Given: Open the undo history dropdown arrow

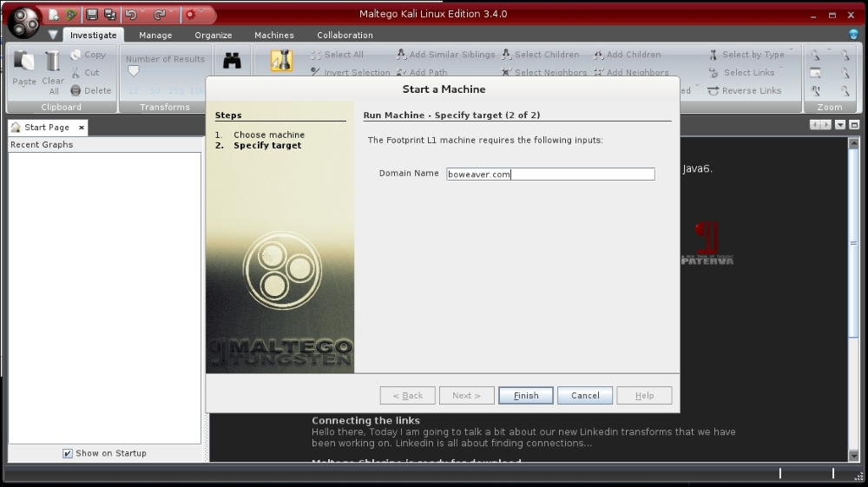Looking at the screenshot, I should pyautogui.click(x=142, y=11).
